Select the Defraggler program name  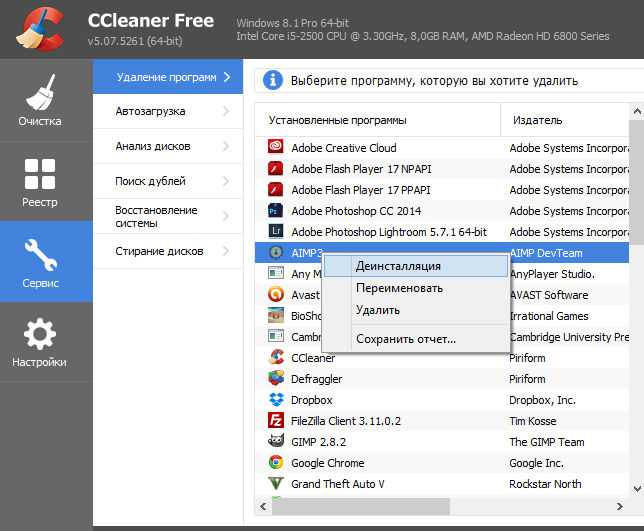coord(316,379)
